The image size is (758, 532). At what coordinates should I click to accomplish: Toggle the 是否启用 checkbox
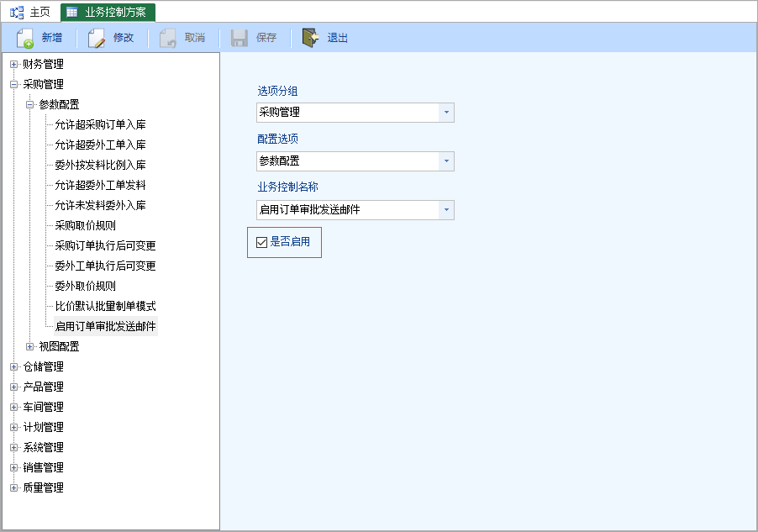coord(261,242)
